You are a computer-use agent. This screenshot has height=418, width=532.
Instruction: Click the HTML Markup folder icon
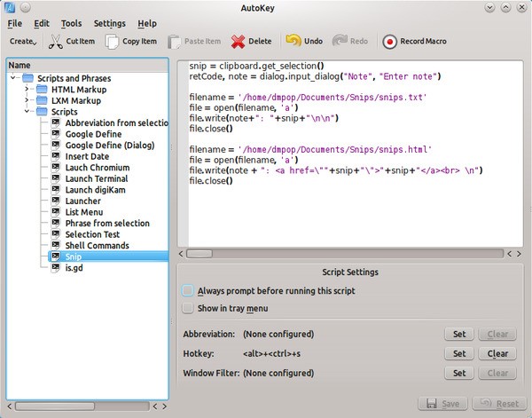(42, 90)
